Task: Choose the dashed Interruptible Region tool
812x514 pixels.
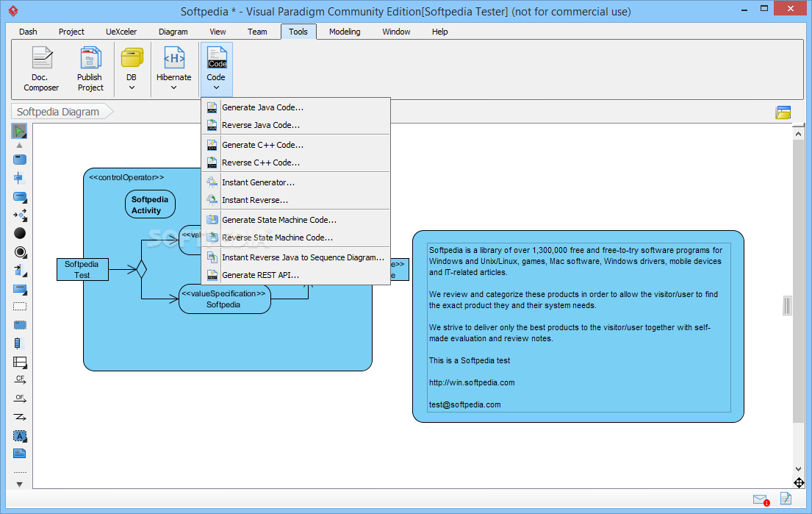Action: point(20,307)
